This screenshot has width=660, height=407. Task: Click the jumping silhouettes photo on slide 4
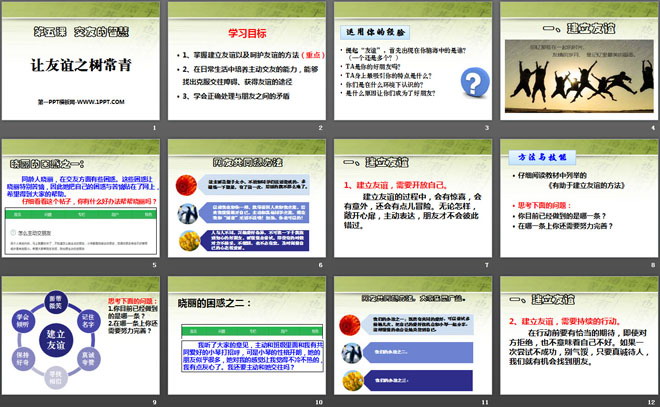coord(579,76)
